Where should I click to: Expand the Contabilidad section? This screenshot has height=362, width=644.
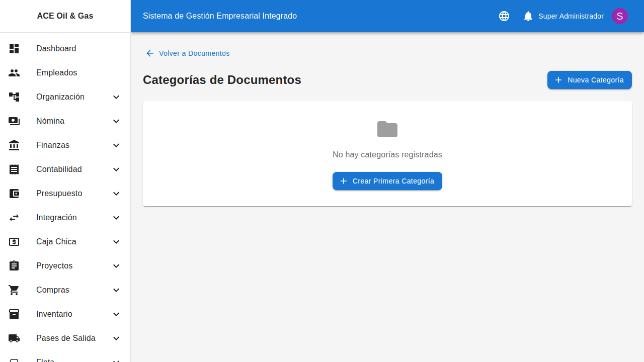116,169
